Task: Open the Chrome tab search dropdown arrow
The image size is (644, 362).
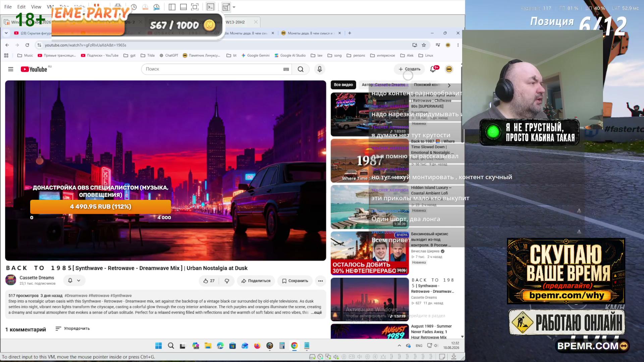Action: 6,33
